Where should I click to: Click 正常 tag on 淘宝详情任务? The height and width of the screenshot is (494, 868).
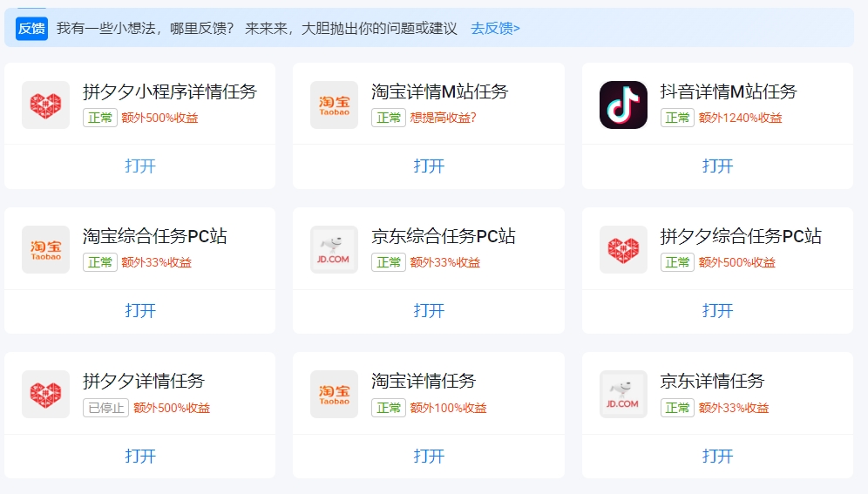coord(389,408)
